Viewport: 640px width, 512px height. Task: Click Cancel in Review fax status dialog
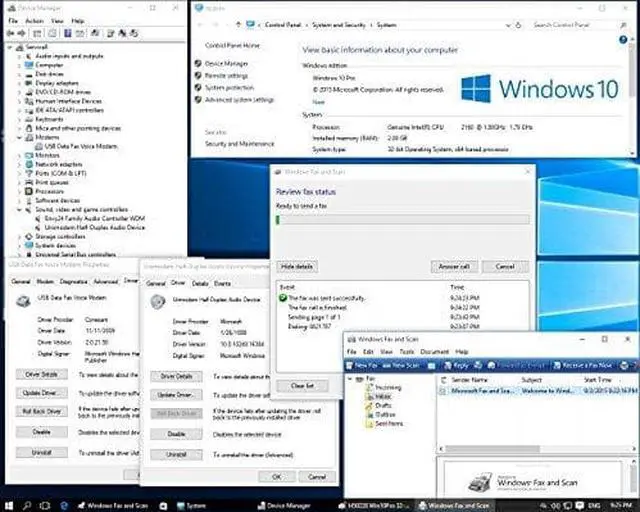tap(505, 267)
